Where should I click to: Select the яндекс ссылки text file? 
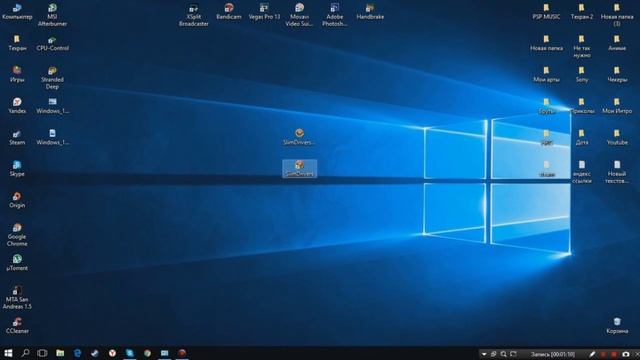coord(582,172)
